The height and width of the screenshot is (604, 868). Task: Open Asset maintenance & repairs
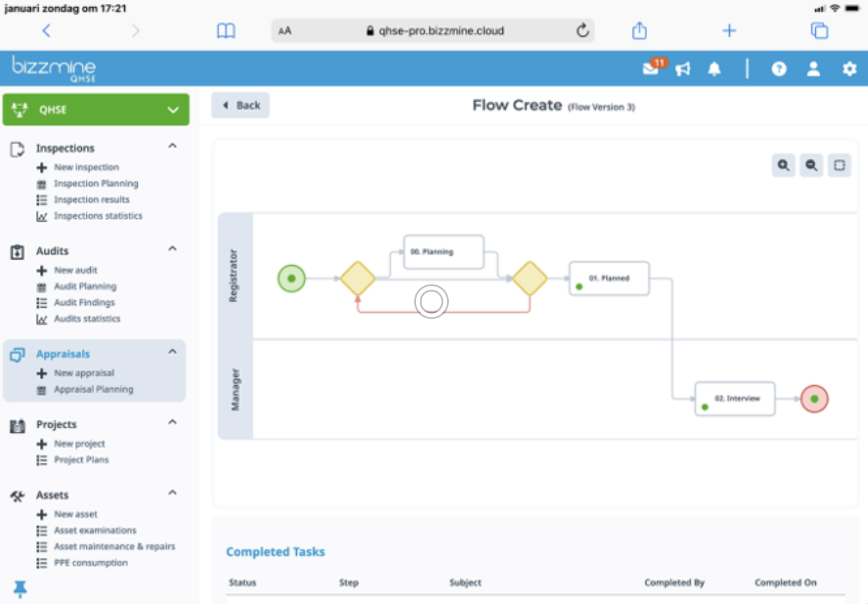click(114, 547)
